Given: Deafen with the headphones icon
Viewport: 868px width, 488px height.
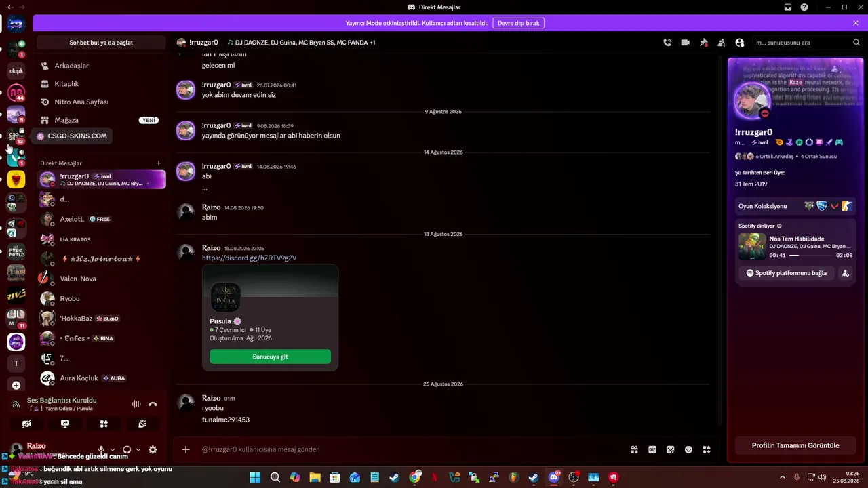Looking at the screenshot, I should pos(127,449).
